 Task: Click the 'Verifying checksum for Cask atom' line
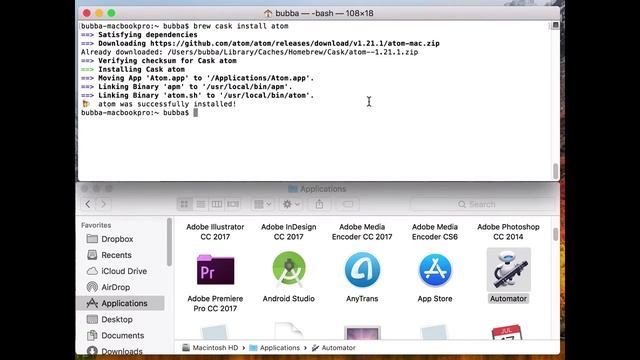coord(159,61)
